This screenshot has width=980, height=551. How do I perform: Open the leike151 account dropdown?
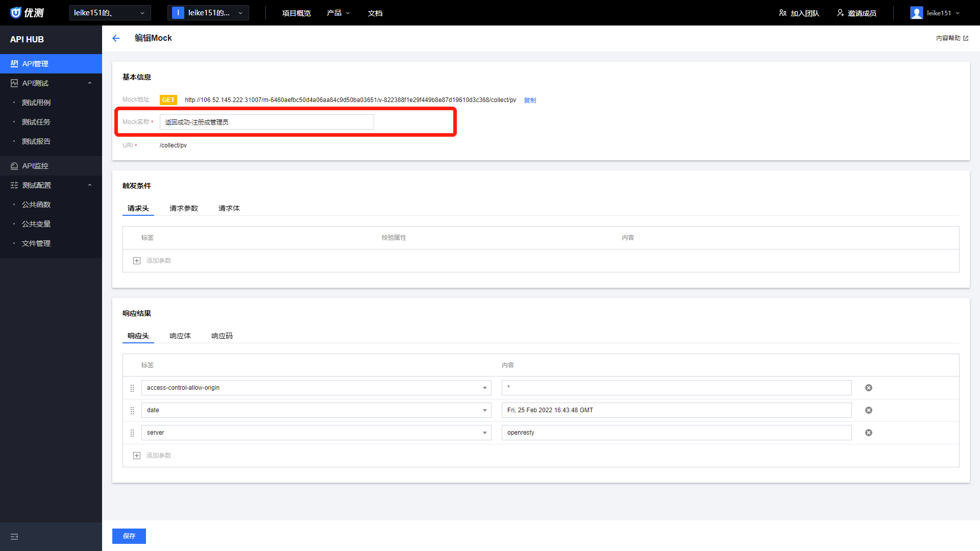coord(935,13)
